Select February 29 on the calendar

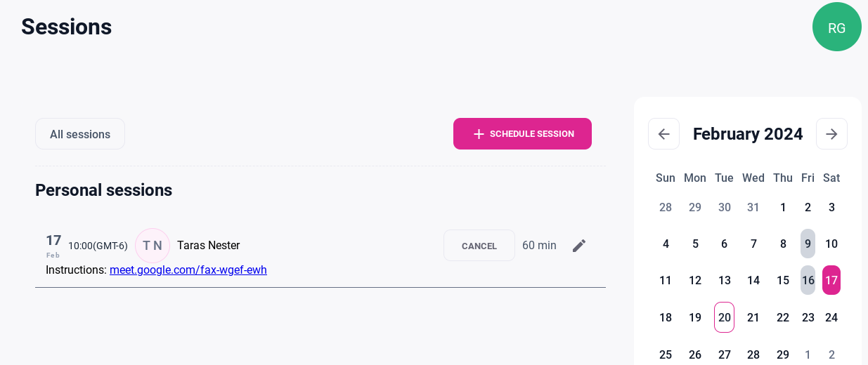click(783, 354)
